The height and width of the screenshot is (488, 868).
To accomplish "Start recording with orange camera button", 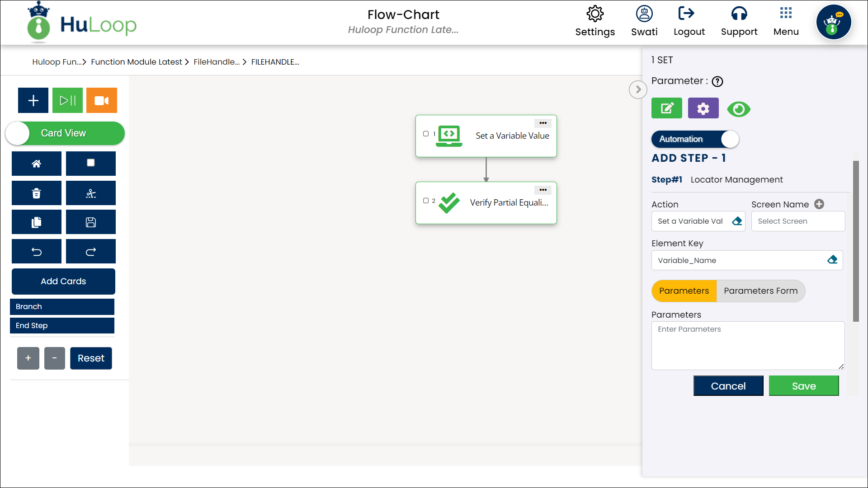I will (102, 100).
